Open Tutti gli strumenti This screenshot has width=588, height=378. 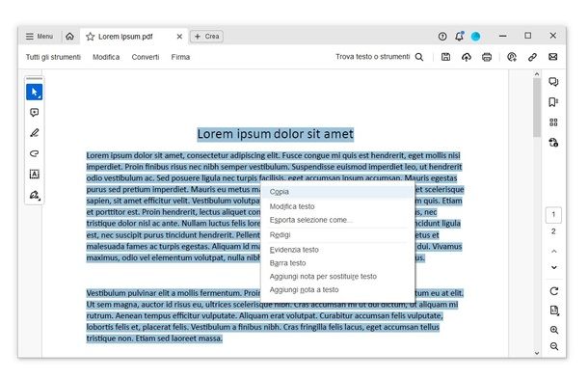tap(53, 57)
